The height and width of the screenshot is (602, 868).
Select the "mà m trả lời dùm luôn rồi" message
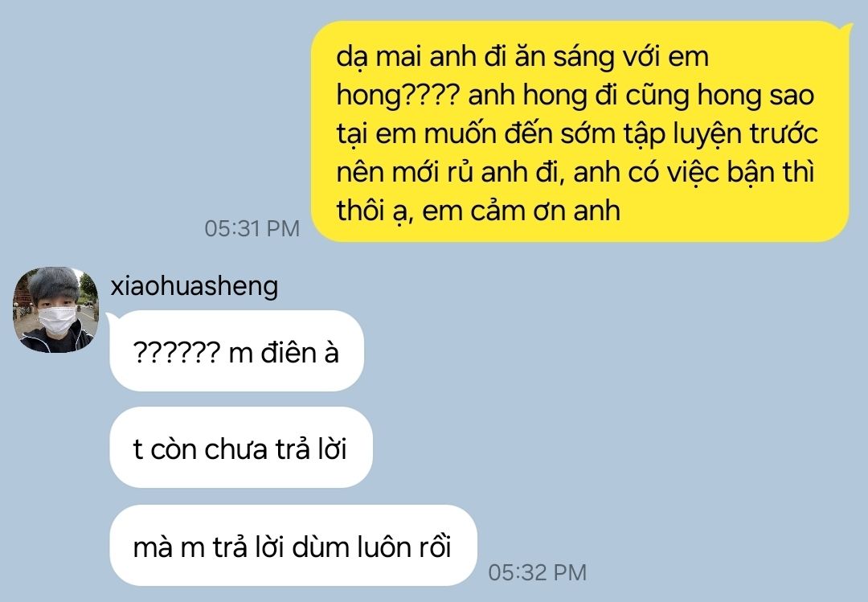pyautogui.click(x=293, y=546)
